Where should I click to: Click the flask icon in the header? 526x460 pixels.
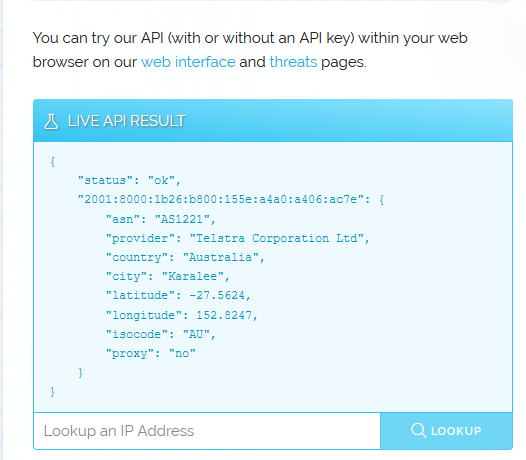(51, 121)
